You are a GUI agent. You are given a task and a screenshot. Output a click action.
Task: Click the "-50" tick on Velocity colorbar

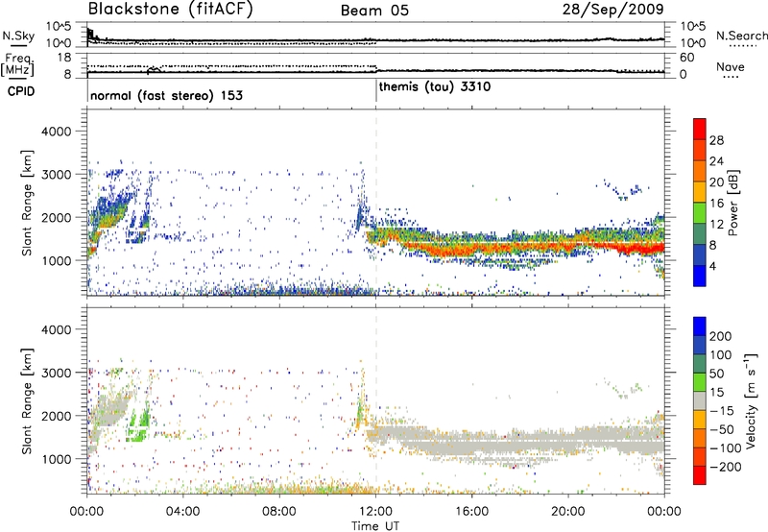(x=721, y=429)
